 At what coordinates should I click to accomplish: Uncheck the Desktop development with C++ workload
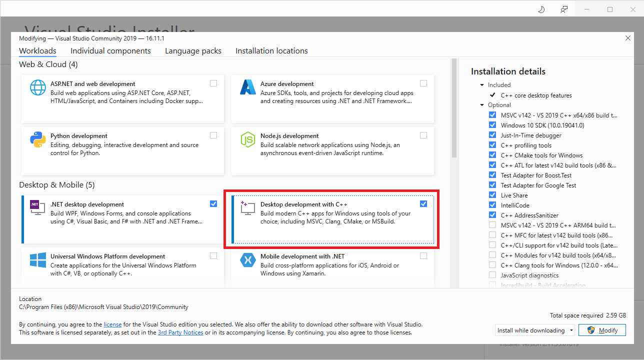point(423,203)
